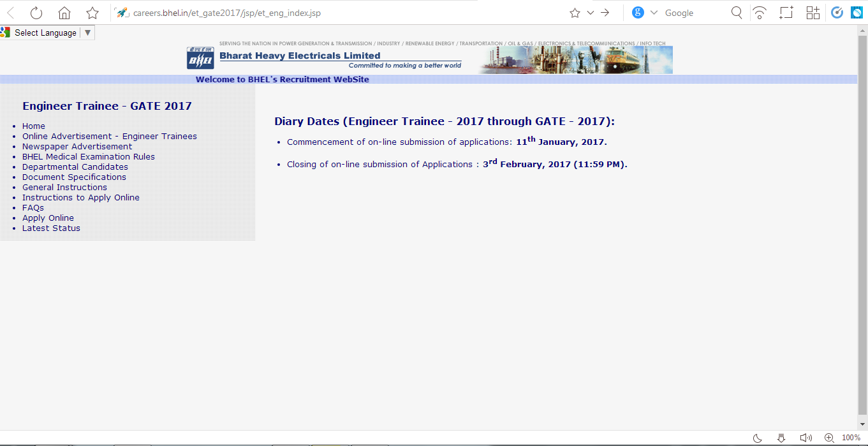The height and width of the screenshot is (446, 868).
Task: Open the FAQs link
Action: [x=33, y=208]
